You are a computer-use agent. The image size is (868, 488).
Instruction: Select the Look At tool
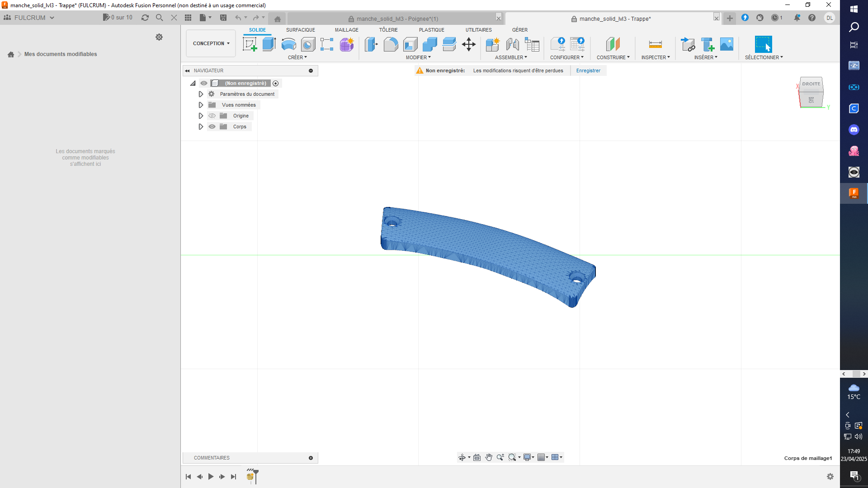pyautogui.click(x=477, y=457)
